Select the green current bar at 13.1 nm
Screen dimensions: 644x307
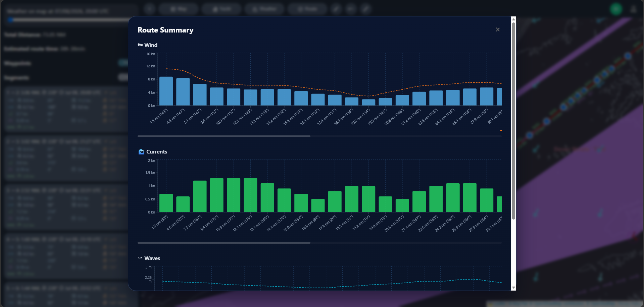pos(267,198)
